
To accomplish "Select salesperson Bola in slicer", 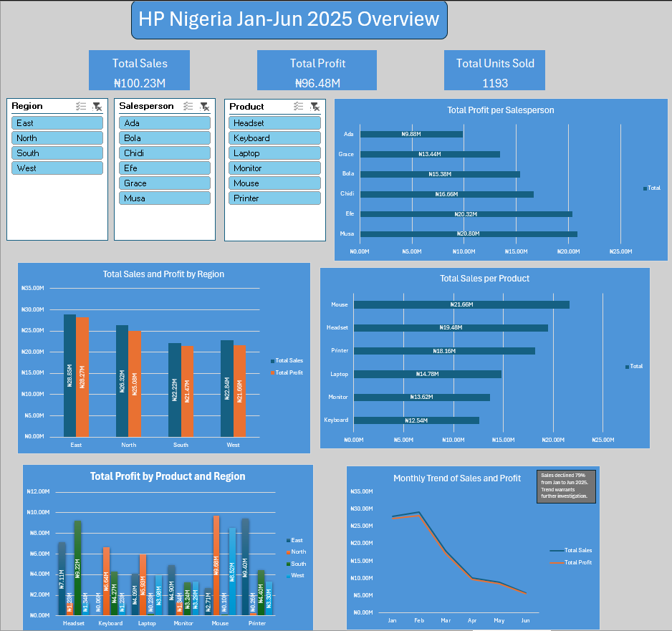I will (x=165, y=138).
